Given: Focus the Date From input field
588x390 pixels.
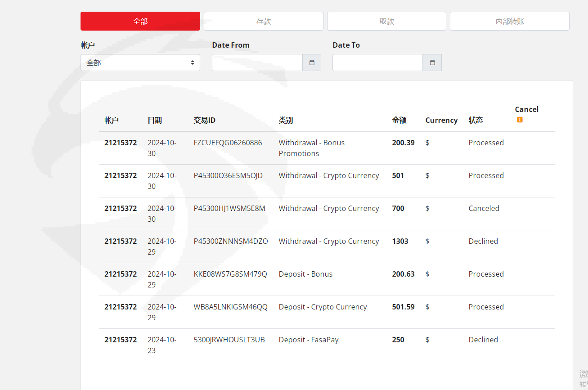Looking at the screenshot, I should pos(257,63).
